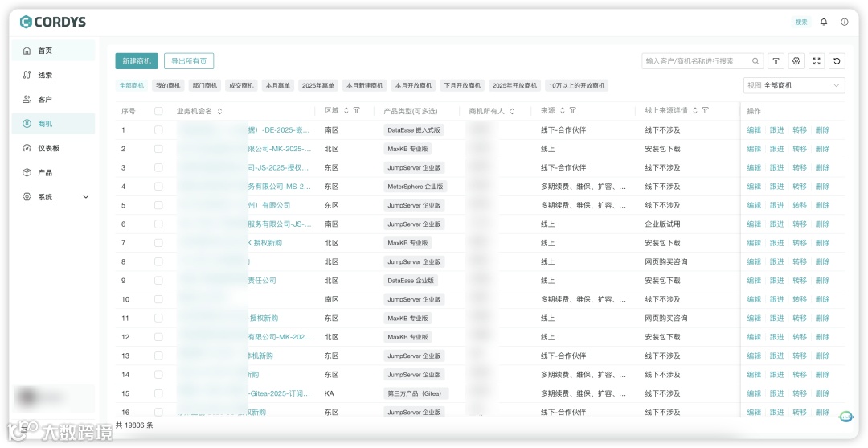
Task: Select all rows with header checkbox
Action: click(x=158, y=111)
